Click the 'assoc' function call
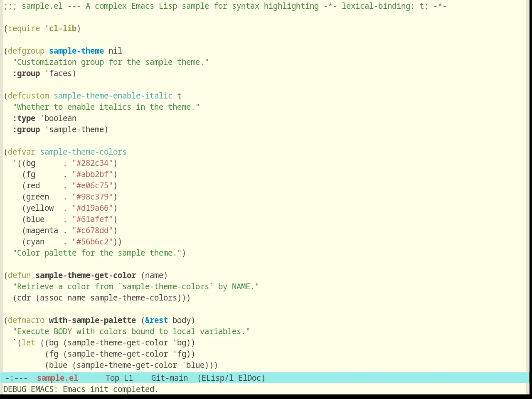This screenshot has width=532, height=399. tap(52, 298)
